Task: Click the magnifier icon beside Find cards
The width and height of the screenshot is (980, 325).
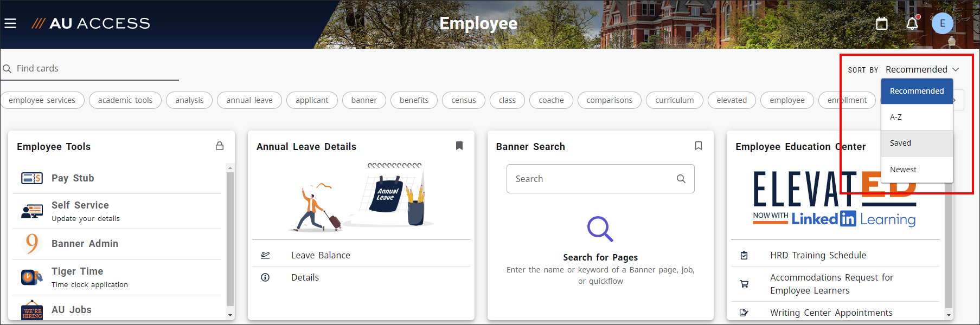Action: [x=7, y=69]
